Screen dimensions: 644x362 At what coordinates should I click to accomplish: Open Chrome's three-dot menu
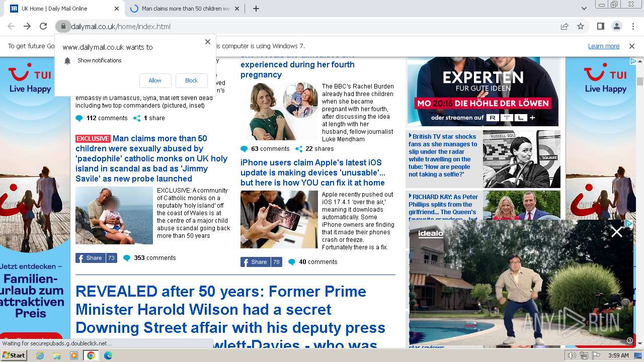click(x=632, y=26)
